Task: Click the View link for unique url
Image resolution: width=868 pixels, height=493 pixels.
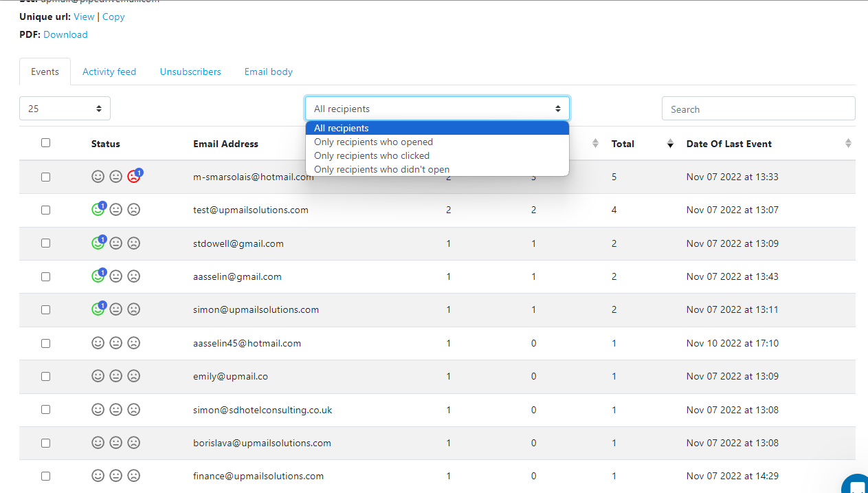Action: [x=84, y=17]
